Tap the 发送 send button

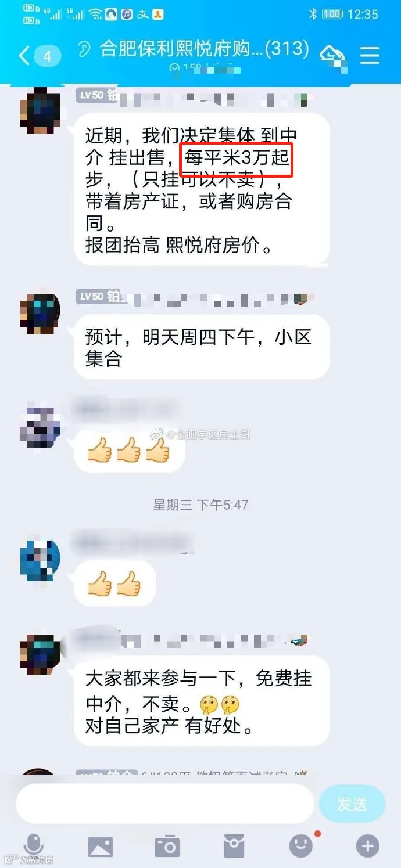tap(352, 804)
